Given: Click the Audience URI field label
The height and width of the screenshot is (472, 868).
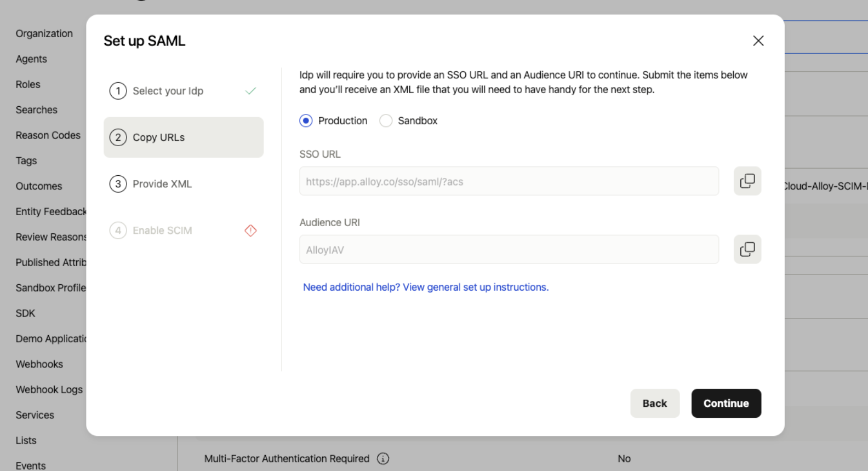Looking at the screenshot, I should coord(330,223).
